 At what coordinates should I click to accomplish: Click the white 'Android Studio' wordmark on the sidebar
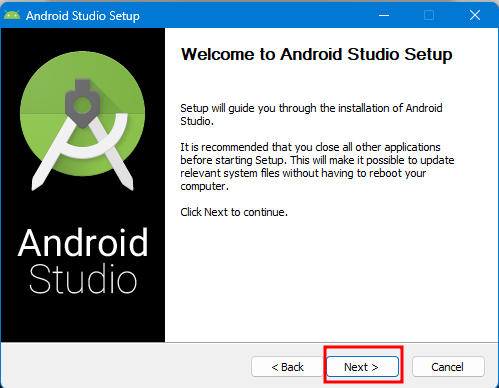[x=83, y=261]
